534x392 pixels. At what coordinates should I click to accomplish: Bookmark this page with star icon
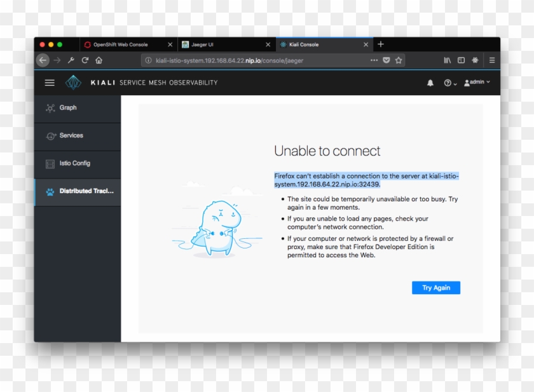point(399,60)
